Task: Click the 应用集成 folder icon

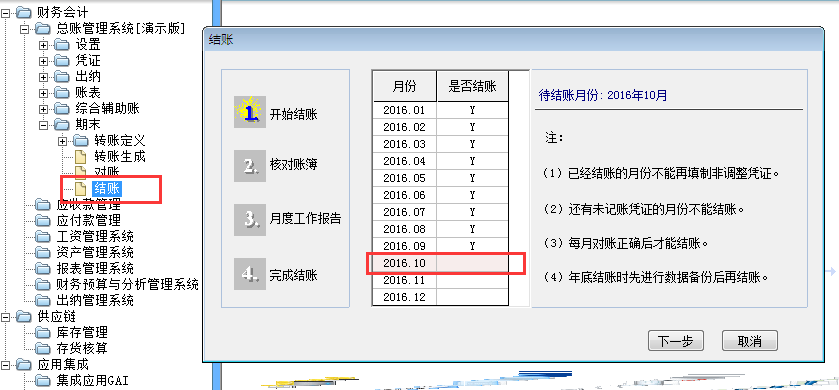Action: click(24, 365)
